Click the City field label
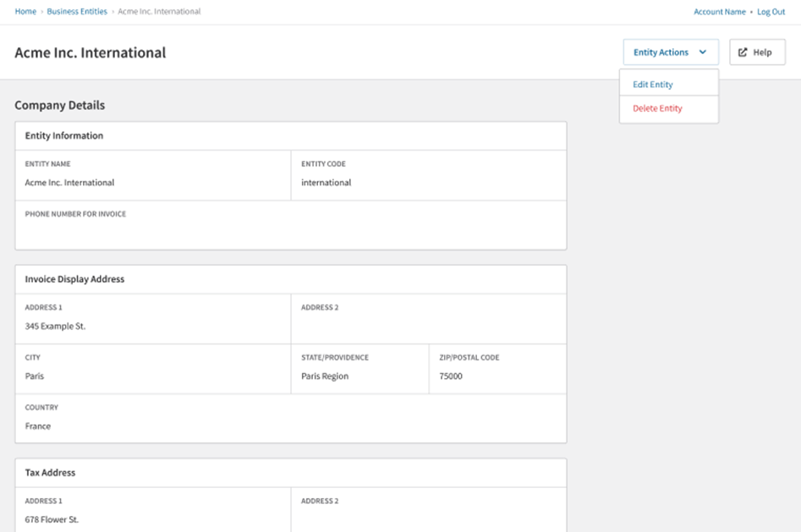The image size is (801, 532). point(33,358)
